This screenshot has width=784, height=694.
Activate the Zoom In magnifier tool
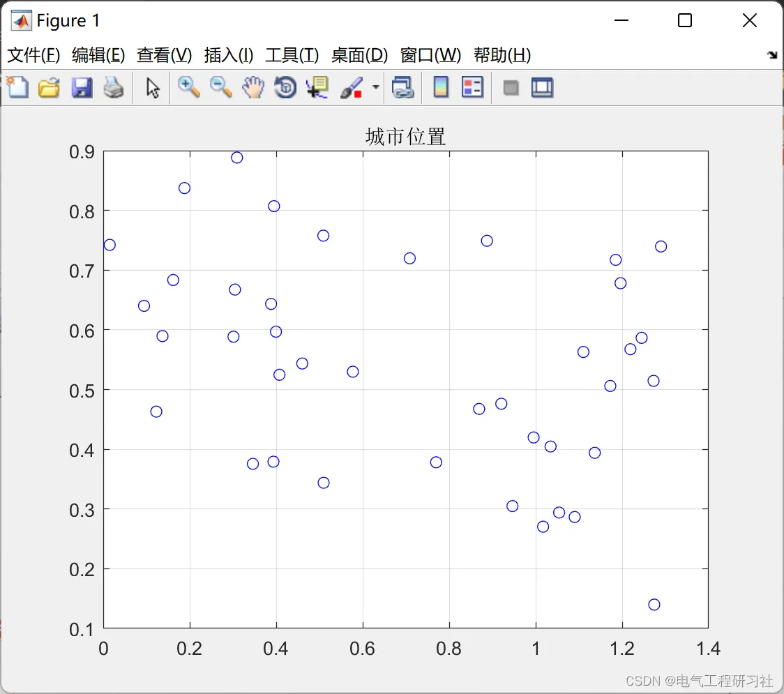189,87
